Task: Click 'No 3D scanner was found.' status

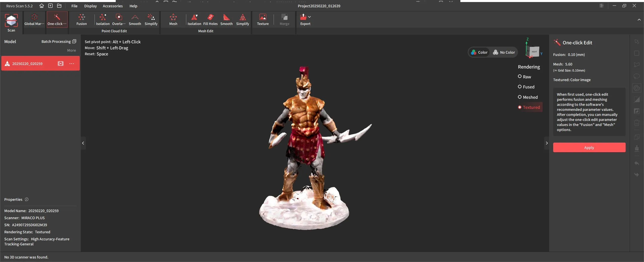Action: (x=26, y=257)
